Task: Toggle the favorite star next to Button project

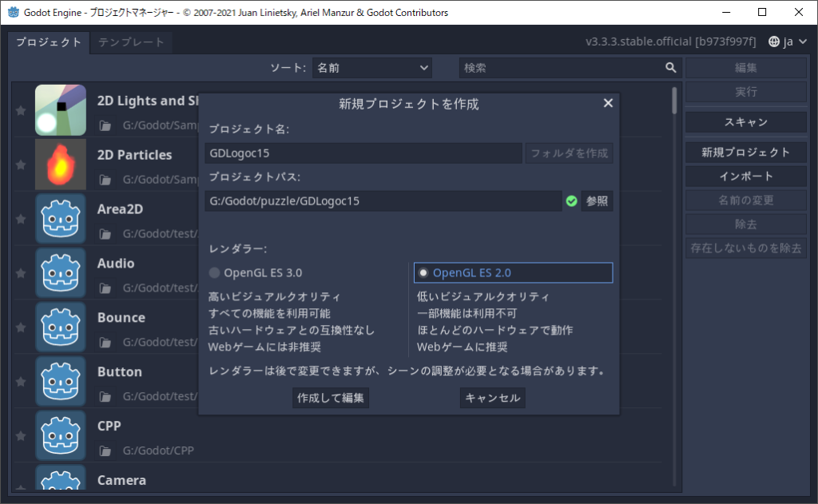Action: 21,381
